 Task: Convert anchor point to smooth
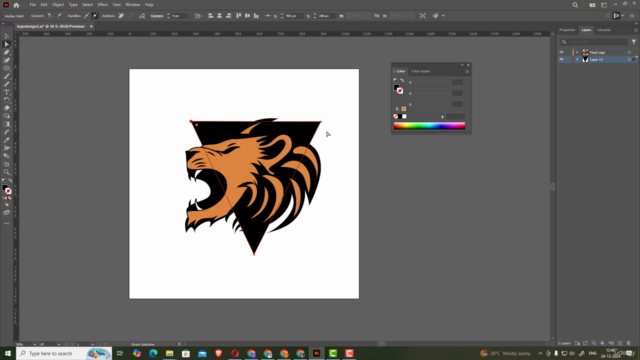(60, 16)
